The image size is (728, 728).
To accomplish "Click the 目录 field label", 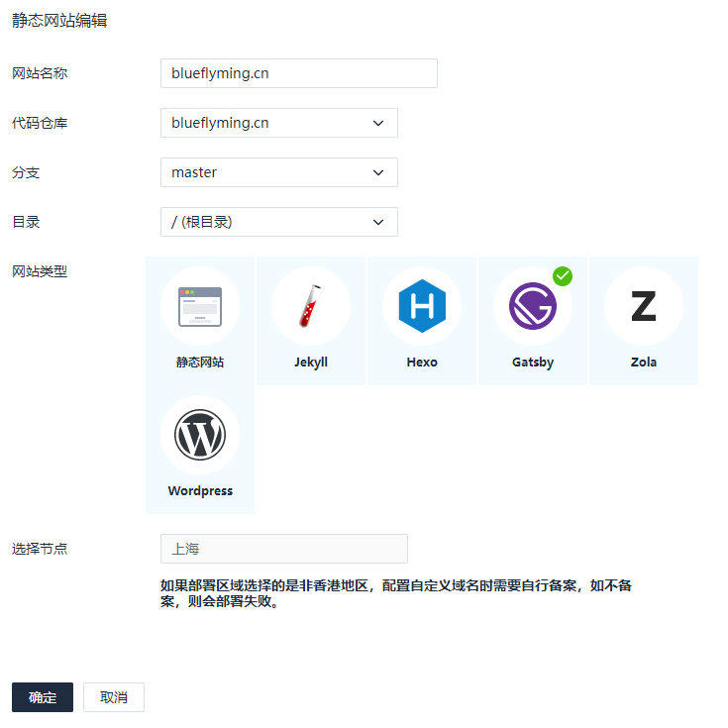I will [x=26, y=222].
